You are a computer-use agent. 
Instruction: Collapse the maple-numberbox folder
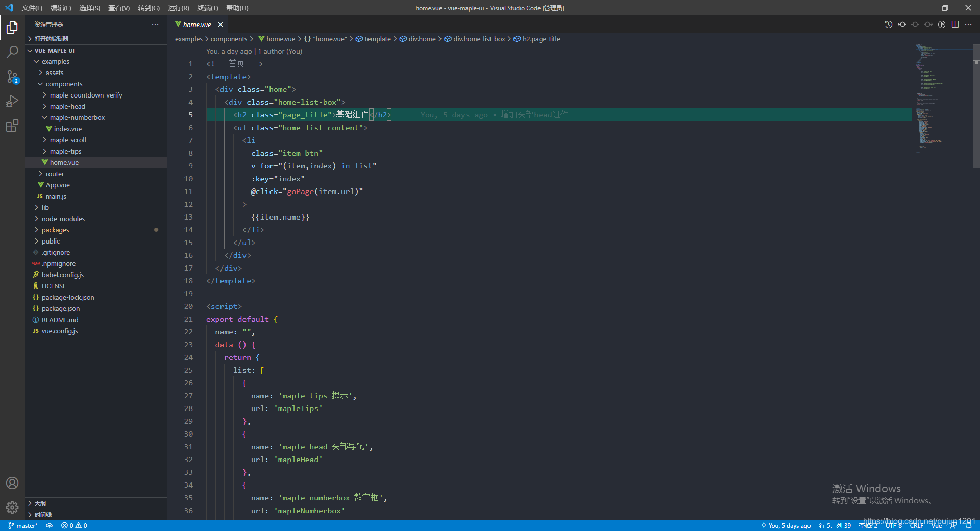pos(95,117)
